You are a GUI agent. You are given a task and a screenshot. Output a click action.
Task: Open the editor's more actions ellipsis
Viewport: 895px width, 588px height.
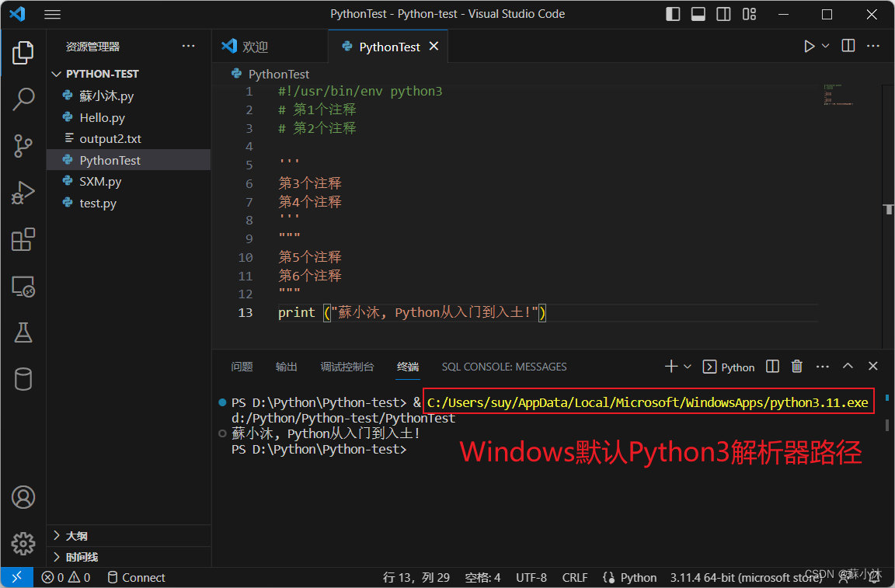(x=873, y=46)
